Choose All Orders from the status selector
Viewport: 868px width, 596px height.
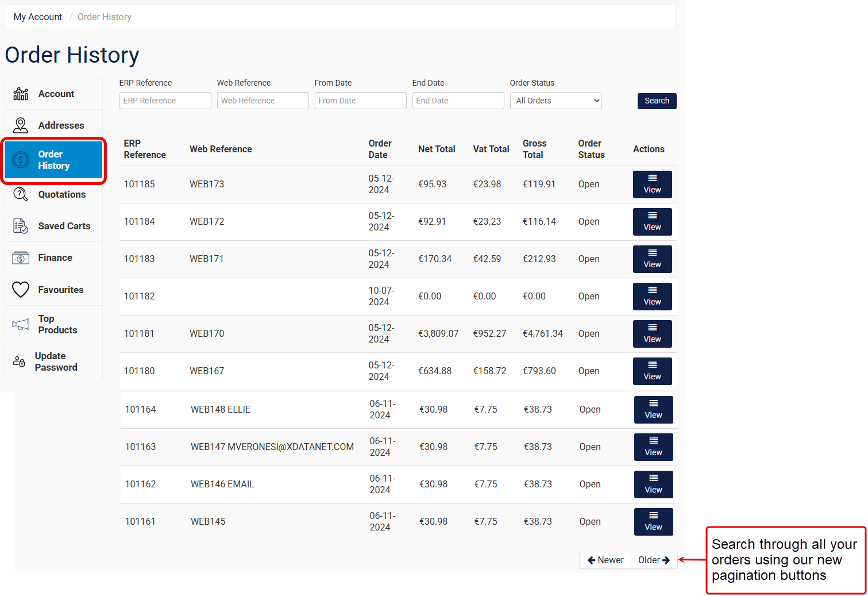coord(555,101)
